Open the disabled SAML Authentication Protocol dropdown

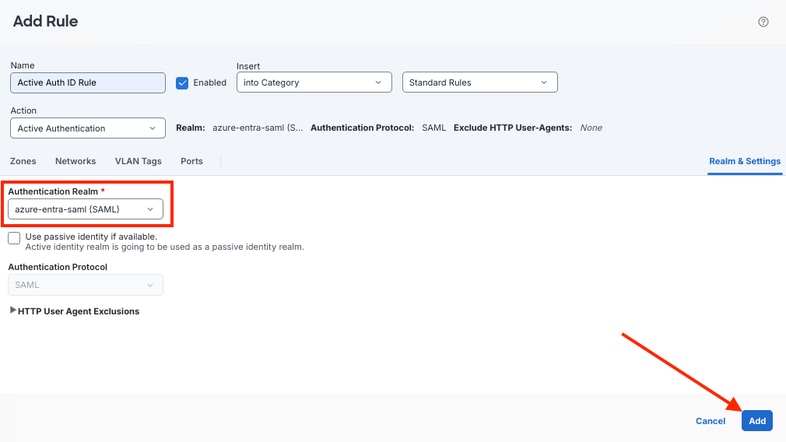[x=85, y=285]
